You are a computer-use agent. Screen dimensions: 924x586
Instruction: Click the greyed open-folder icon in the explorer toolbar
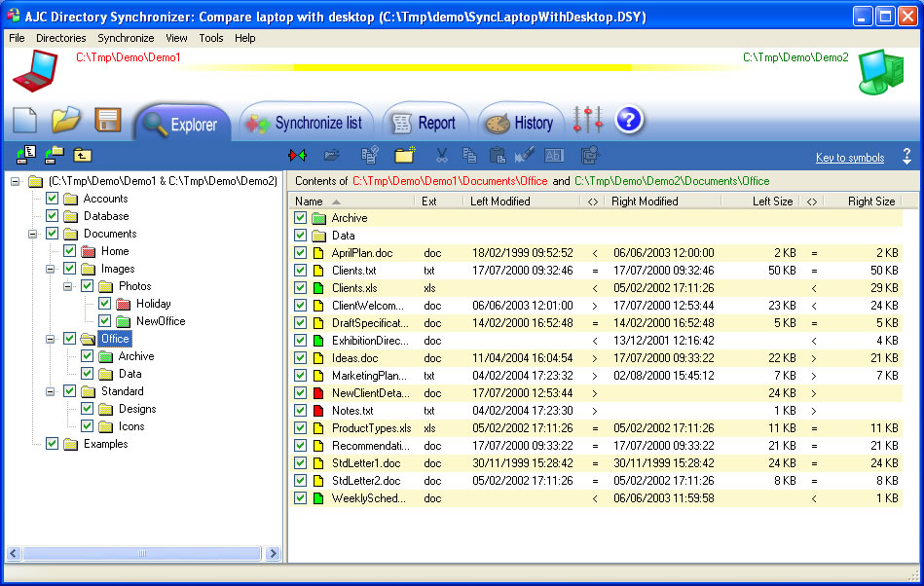(x=332, y=156)
